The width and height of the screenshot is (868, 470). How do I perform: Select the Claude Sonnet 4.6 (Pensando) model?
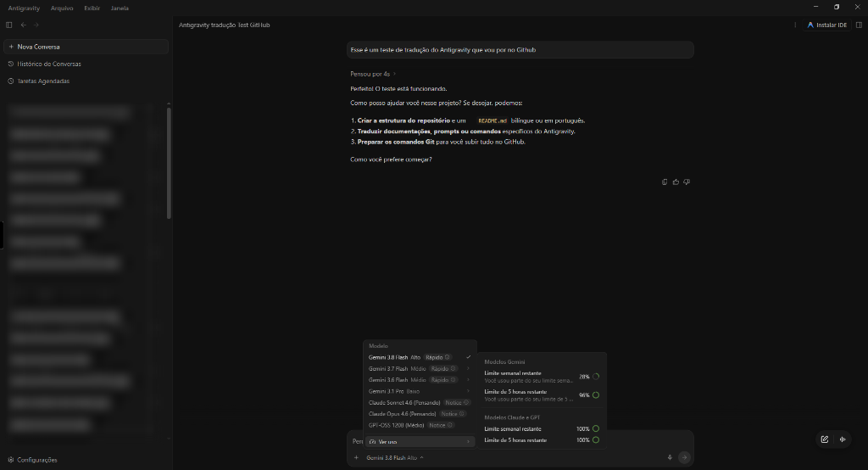(x=420, y=403)
